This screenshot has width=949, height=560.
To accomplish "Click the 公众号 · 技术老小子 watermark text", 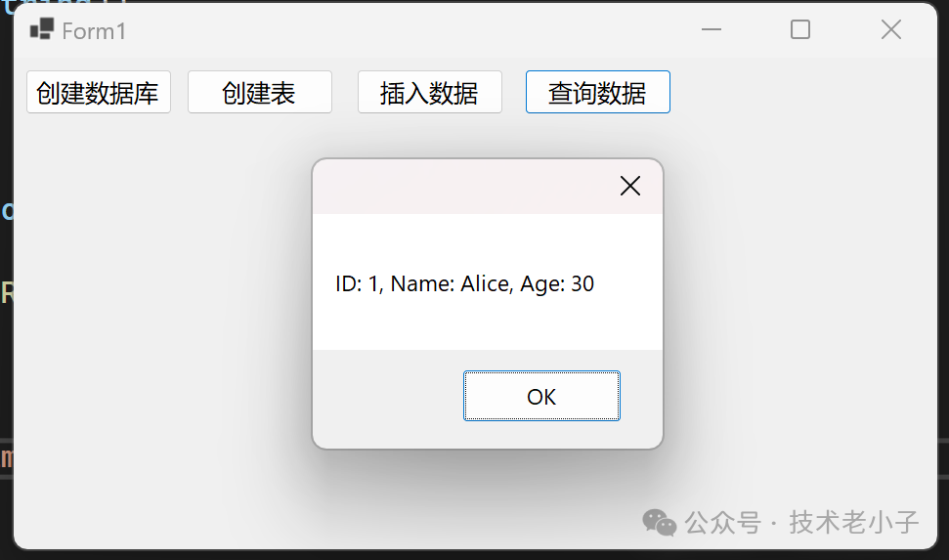I will (801, 523).
